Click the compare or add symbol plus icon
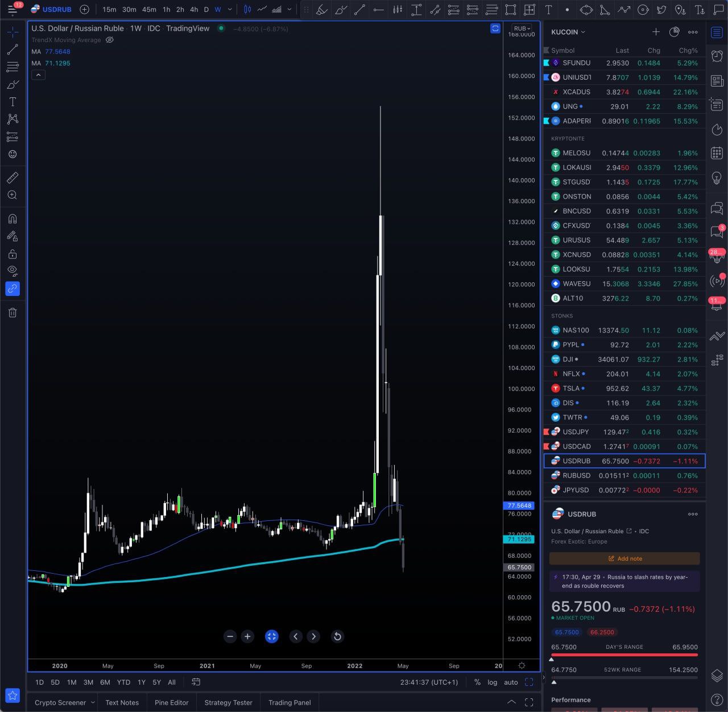The image size is (728, 712). (85, 9)
